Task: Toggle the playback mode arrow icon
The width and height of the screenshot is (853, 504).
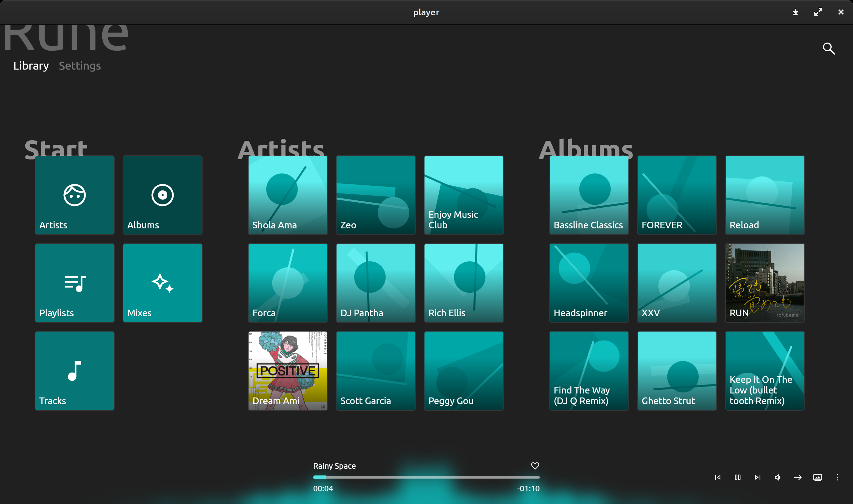Action: coord(798,477)
